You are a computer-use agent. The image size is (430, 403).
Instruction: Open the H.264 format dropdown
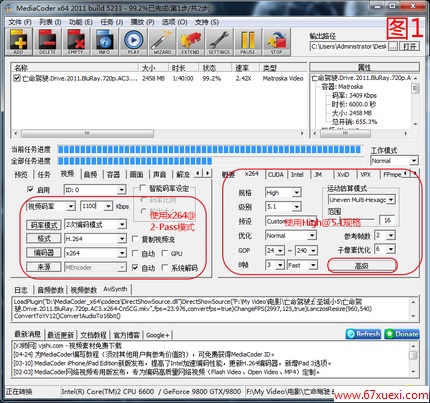(x=95, y=239)
